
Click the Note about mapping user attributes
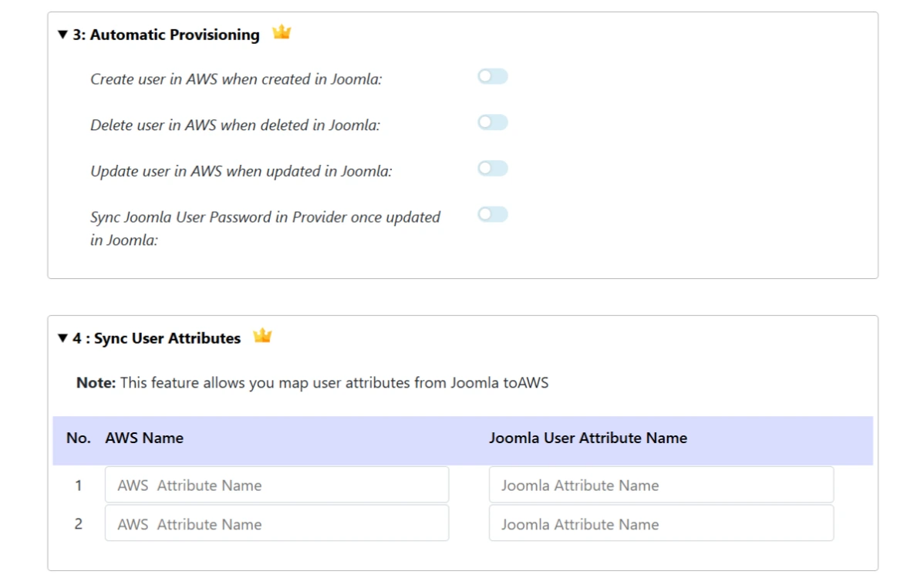312,382
